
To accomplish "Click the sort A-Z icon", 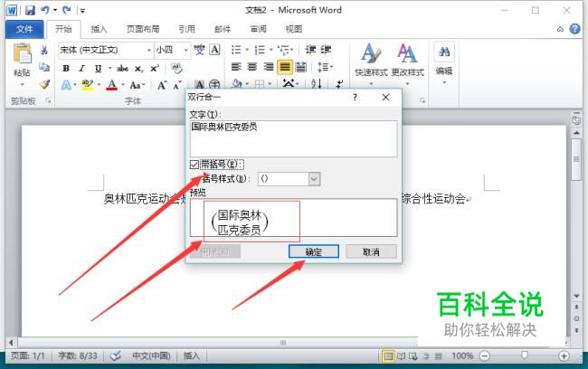I will [x=316, y=83].
